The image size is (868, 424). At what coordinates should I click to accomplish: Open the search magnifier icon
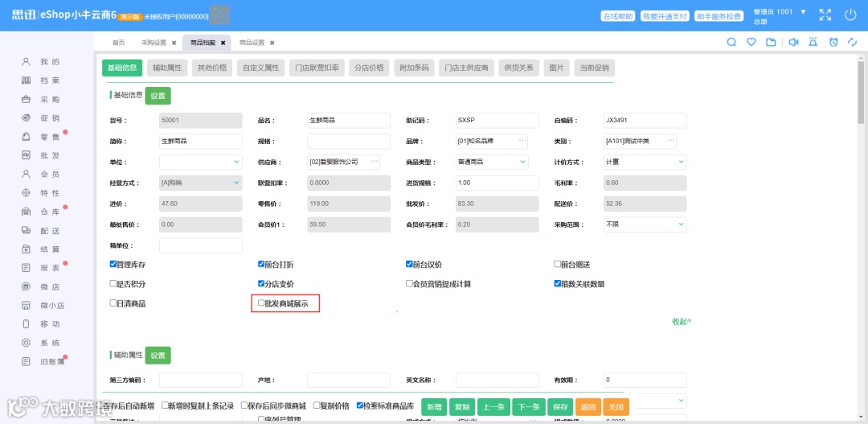731,42
